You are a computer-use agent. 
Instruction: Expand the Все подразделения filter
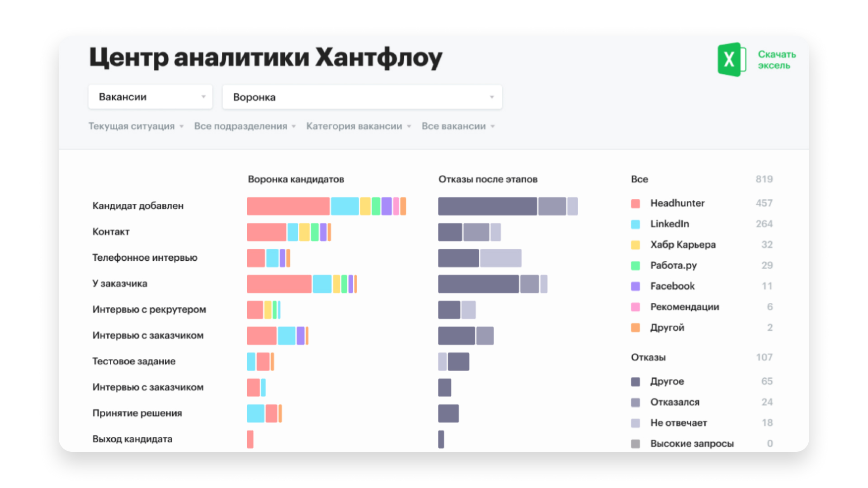point(245,127)
